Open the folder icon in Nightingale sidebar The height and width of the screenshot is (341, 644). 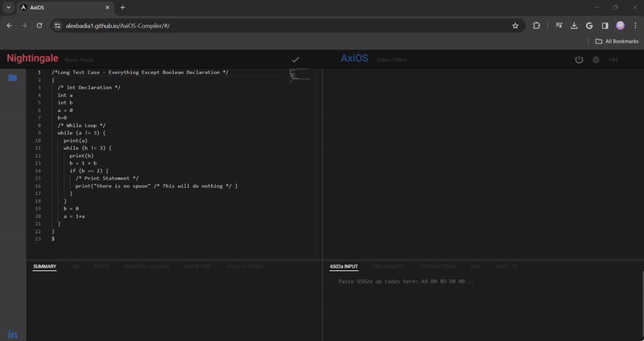[13, 77]
